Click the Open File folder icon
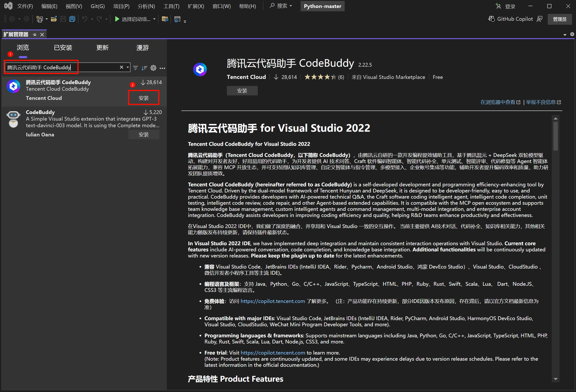The image size is (576, 392). click(x=54, y=19)
